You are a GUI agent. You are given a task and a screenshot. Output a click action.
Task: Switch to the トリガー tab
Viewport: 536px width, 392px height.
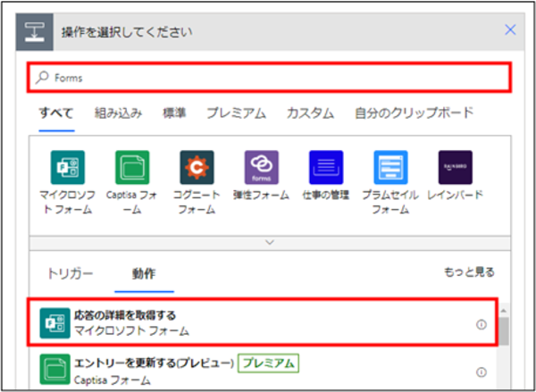[70, 274]
